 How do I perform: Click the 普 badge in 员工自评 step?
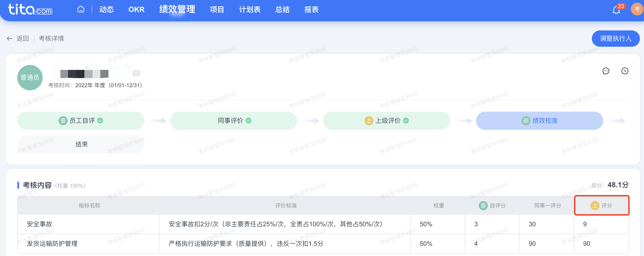63,121
